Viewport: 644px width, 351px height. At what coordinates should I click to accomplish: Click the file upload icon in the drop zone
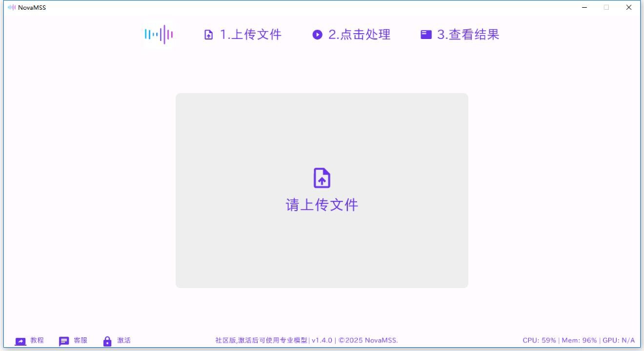pyautogui.click(x=322, y=178)
